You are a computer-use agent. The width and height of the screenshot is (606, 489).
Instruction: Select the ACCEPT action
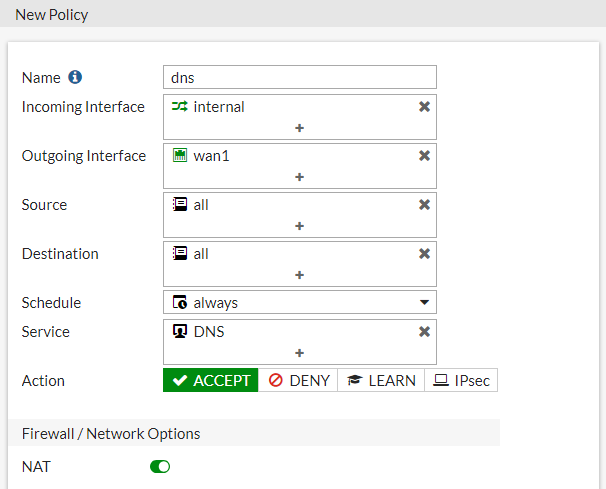click(x=210, y=380)
